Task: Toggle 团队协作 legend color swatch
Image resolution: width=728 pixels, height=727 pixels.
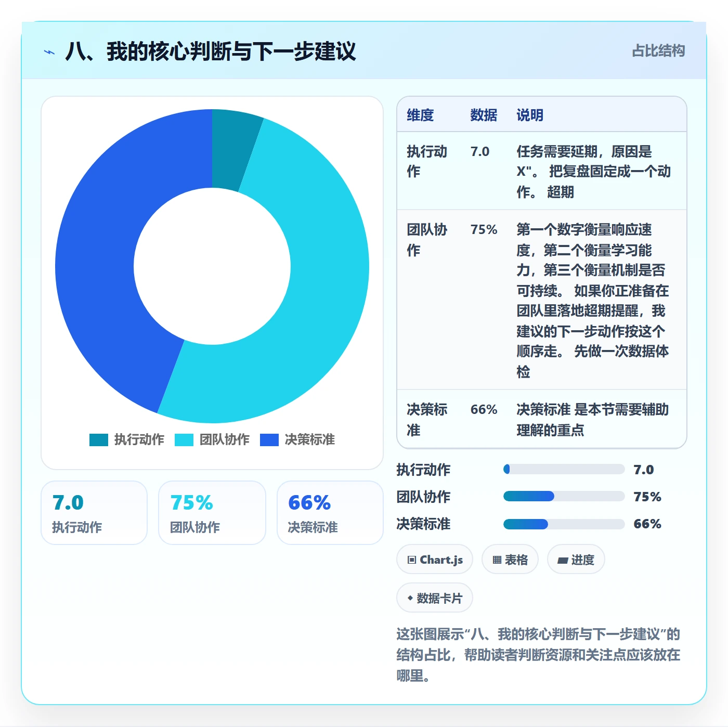Action: tap(184, 440)
